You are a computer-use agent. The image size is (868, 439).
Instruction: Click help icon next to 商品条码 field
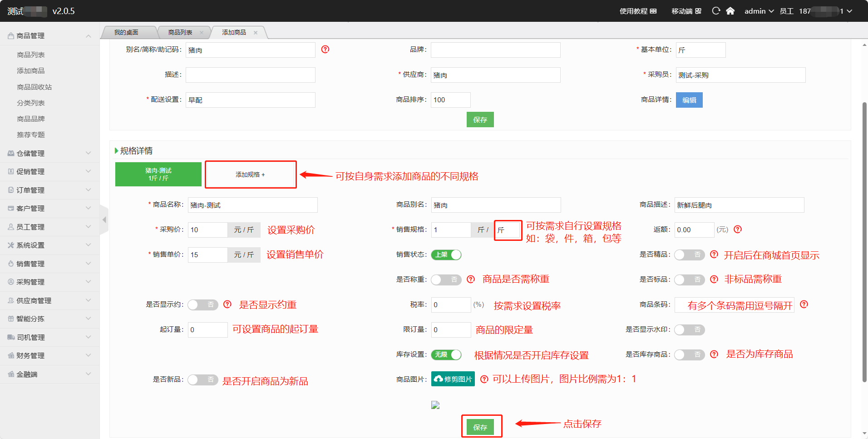coord(804,304)
